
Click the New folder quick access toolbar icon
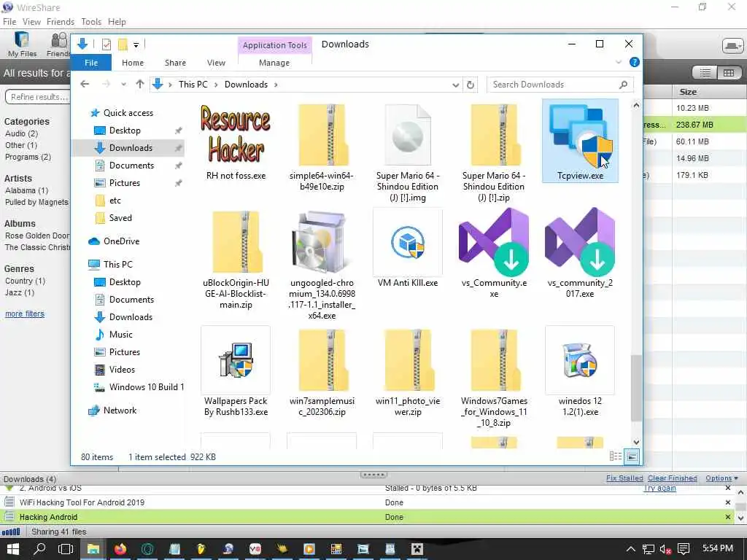click(123, 44)
